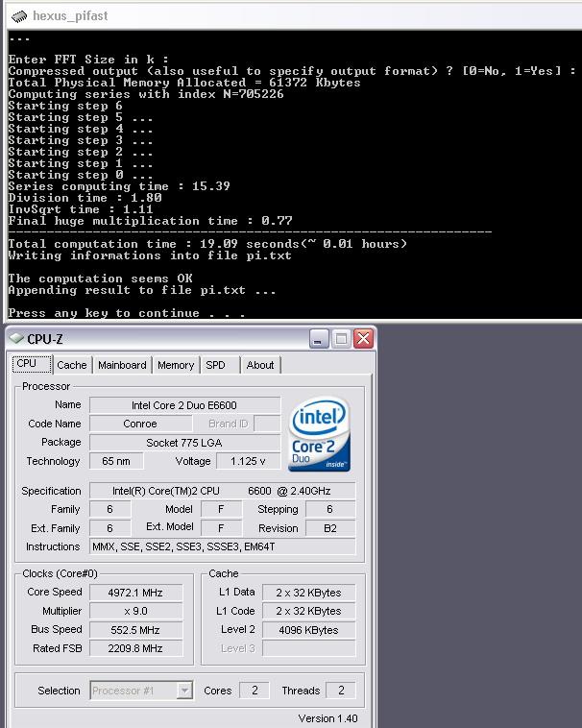Click the L1 Data cache value
582x728 pixels.
(x=308, y=593)
